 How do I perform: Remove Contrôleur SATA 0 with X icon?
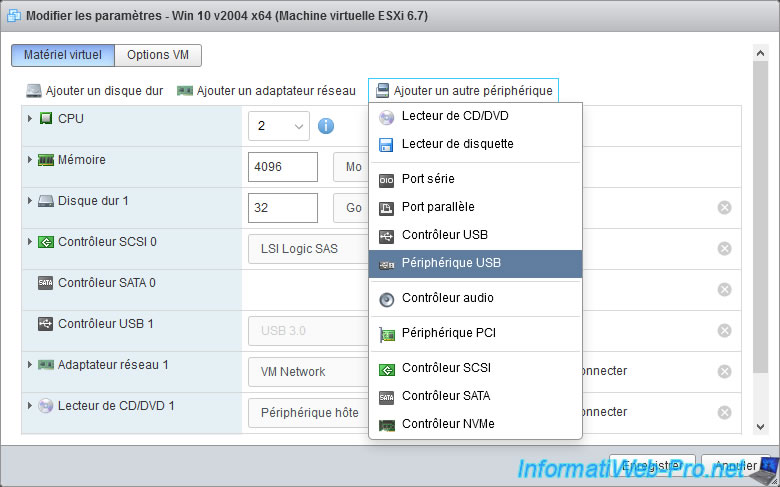(724, 290)
